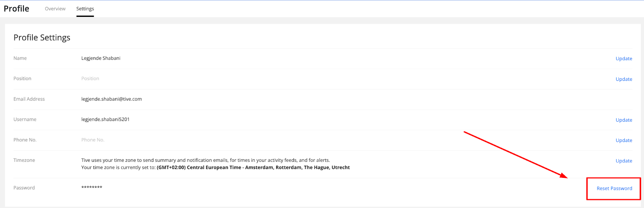Click Update next to Username
Image resolution: width=644 pixels, height=208 pixels.
(623, 120)
